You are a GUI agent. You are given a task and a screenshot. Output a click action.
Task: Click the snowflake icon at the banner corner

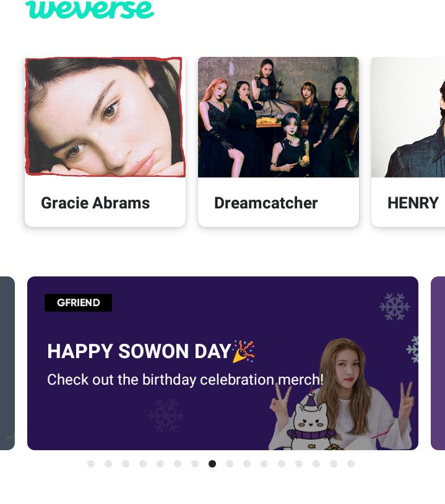tap(394, 307)
